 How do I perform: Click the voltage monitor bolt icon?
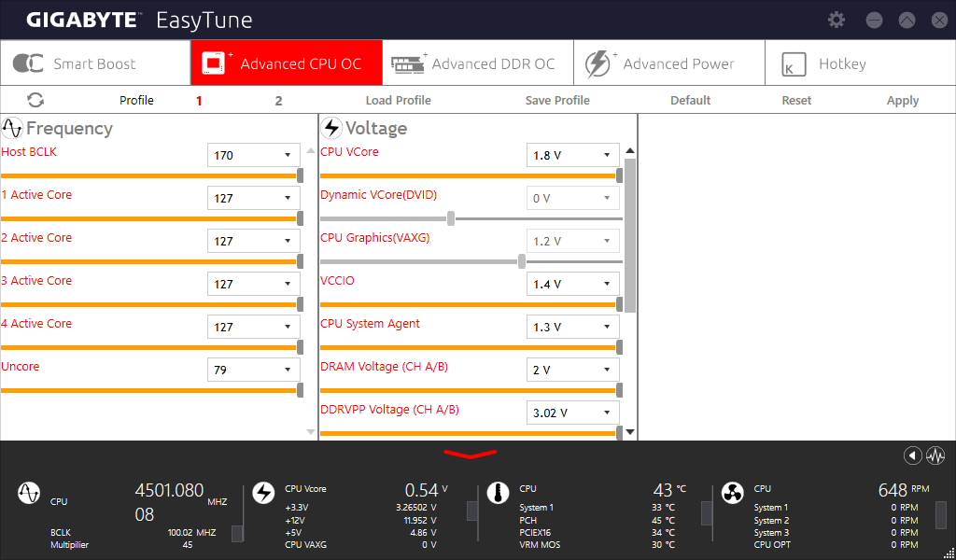click(x=263, y=493)
